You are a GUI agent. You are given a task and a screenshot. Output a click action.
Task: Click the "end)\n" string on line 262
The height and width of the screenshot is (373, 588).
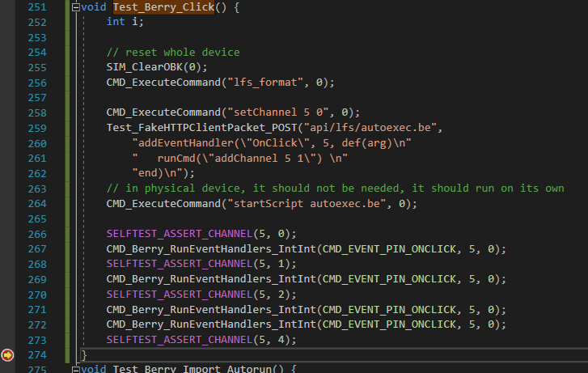point(157,173)
